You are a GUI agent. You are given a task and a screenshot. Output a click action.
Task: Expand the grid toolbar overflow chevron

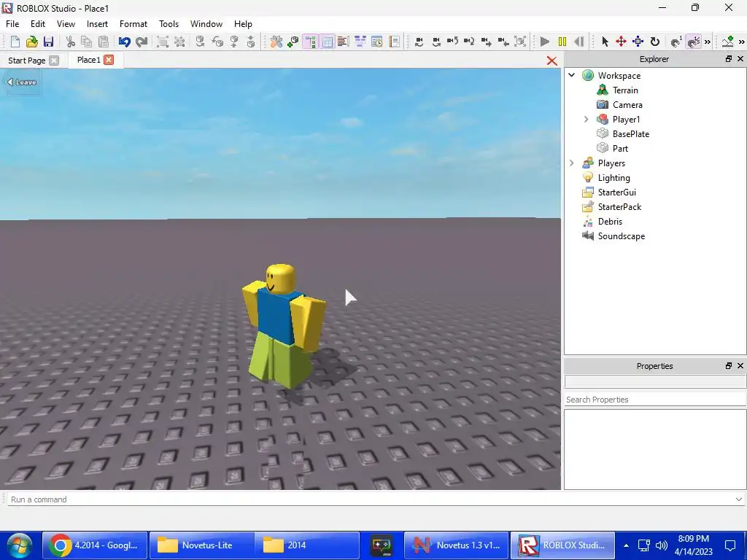click(x=708, y=42)
